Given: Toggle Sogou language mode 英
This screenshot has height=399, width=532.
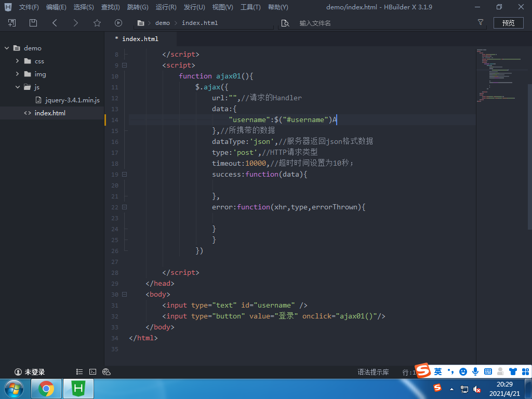Looking at the screenshot, I should pos(438,372).
